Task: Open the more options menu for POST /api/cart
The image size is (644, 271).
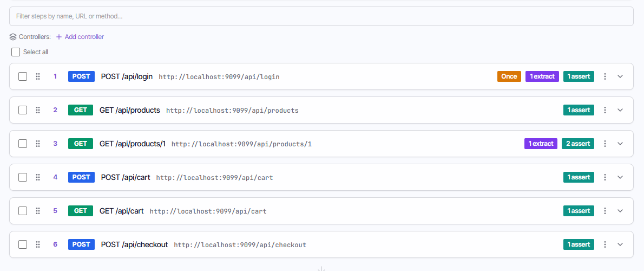Action: (604, 177)
